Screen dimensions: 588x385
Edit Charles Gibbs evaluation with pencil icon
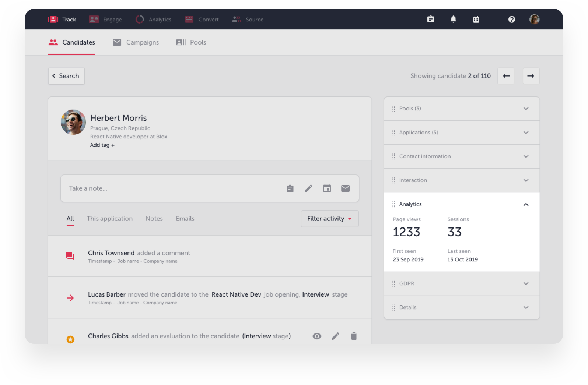tap(335, 336)
